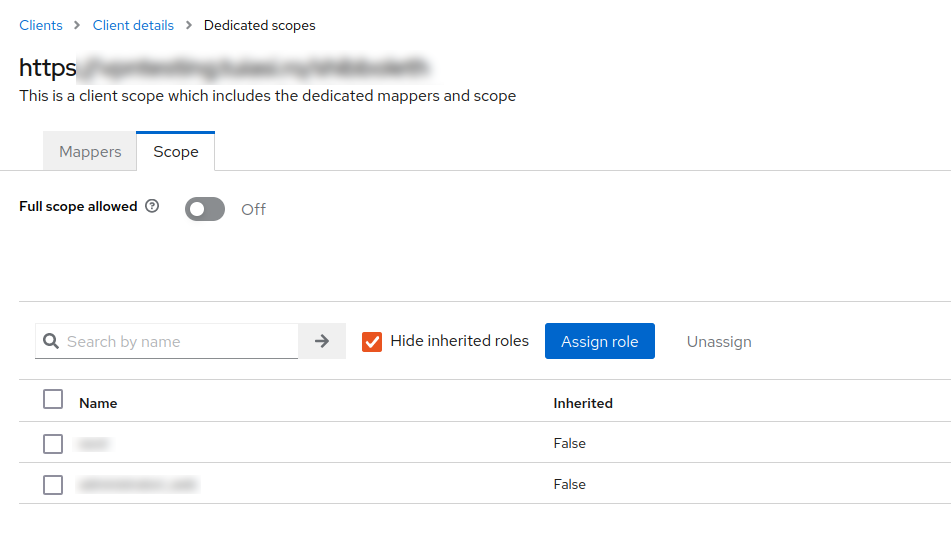Tick the select-all checkbox in table header
The image size is (951, 539).
point(53,400)
